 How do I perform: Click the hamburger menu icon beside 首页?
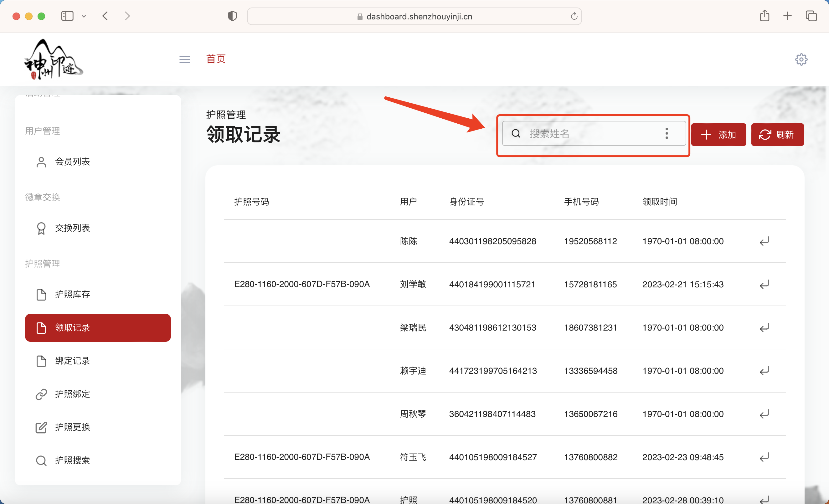click(x=184, y=59)
